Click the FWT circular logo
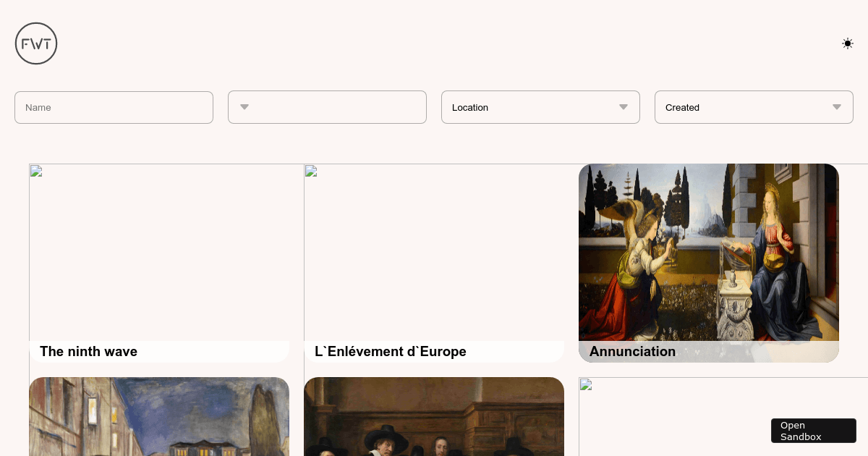The width and height of the screenshot is (868, 456). point(36,43)
